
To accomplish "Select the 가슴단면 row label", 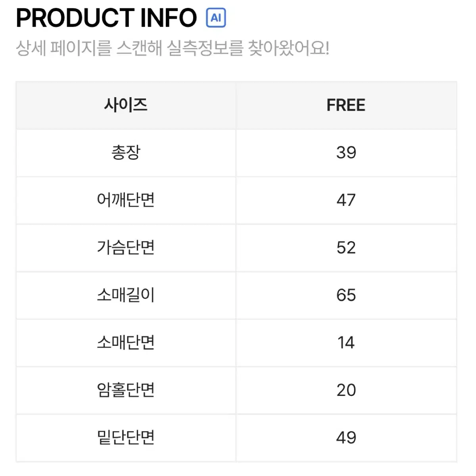I will (x=126, y=248).
